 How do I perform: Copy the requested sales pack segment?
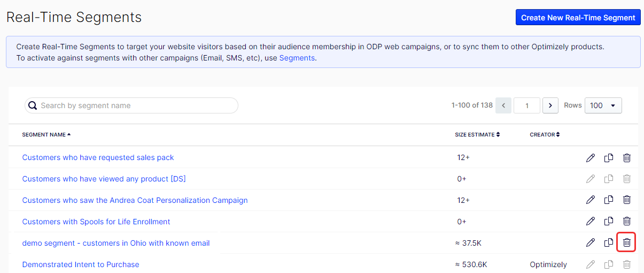coord(608,157)
